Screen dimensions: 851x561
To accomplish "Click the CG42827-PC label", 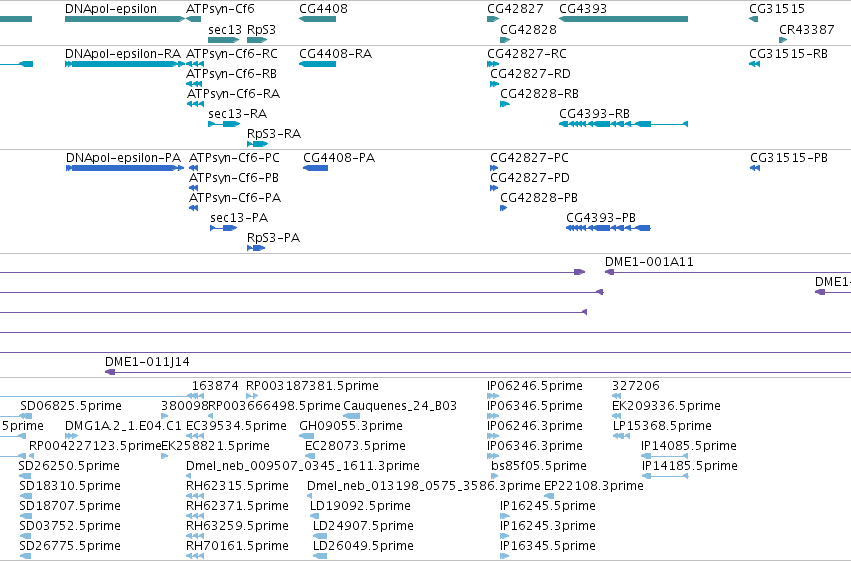I will [529, 158].
